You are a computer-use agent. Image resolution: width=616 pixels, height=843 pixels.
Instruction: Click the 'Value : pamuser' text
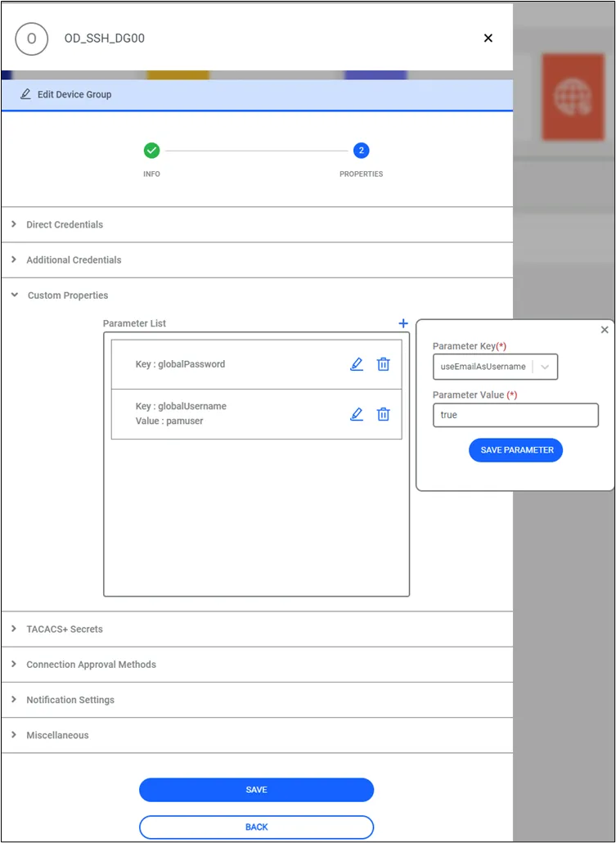point(169,421)
